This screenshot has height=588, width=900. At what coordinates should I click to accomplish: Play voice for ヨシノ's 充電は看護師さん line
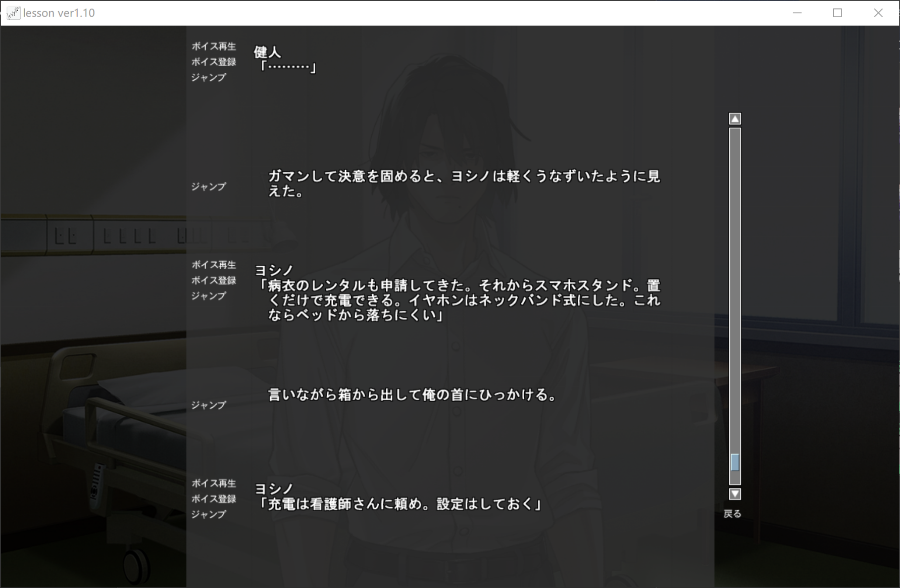point(214,483)
